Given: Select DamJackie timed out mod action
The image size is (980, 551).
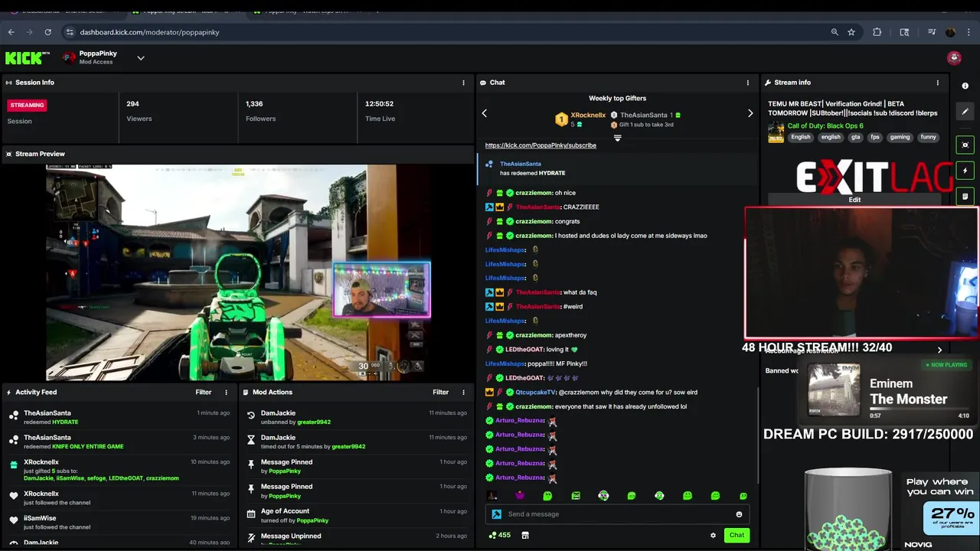Looking at the screenshot, I should 358,442.
